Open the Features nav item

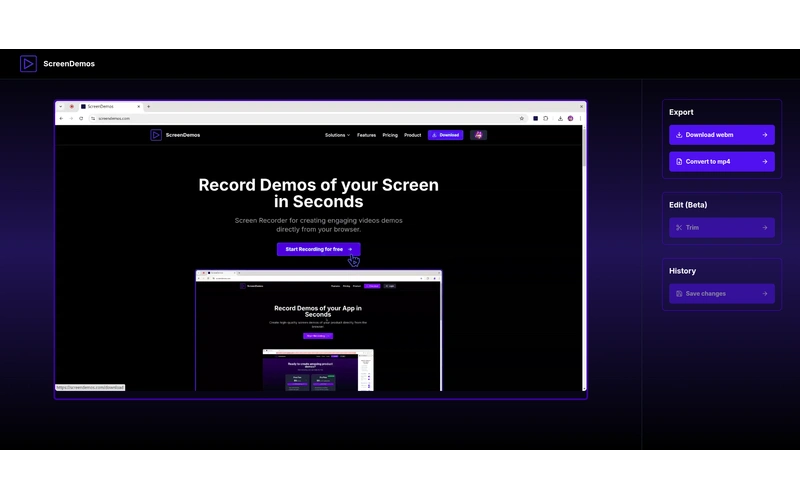pos(366,135)
